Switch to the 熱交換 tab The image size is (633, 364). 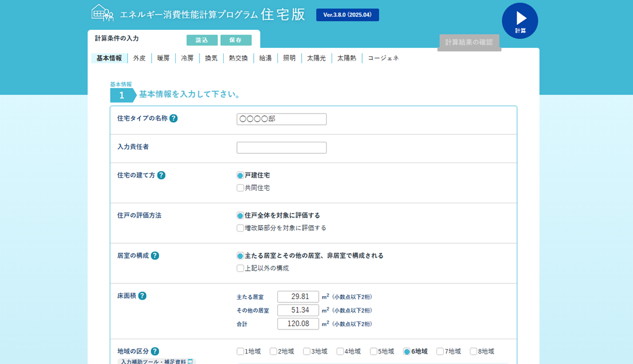pyautogui.click(x=238, y=58)
